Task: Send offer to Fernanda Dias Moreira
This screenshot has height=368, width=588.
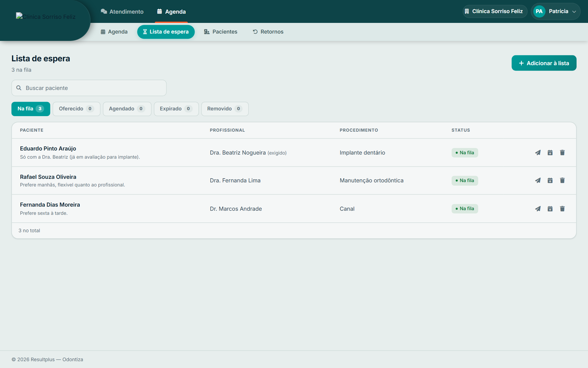Action: pyautogui.click(x=538, y=209)
